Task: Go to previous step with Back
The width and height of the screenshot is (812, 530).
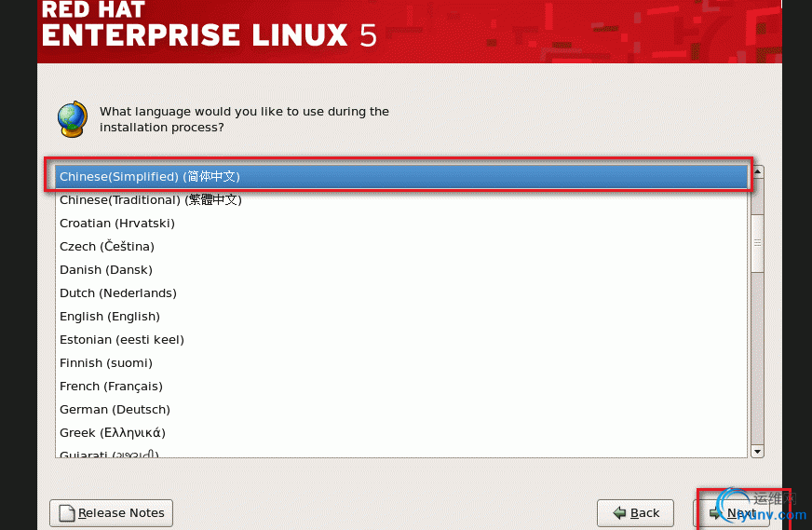Action: pyautogui.click(x=635, y=513)
